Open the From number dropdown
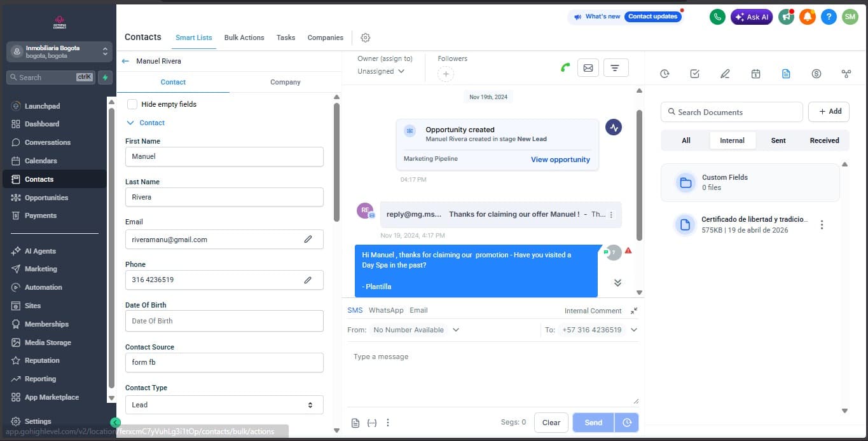The width and height of the screenshot is (868, 441). point(416,330)
